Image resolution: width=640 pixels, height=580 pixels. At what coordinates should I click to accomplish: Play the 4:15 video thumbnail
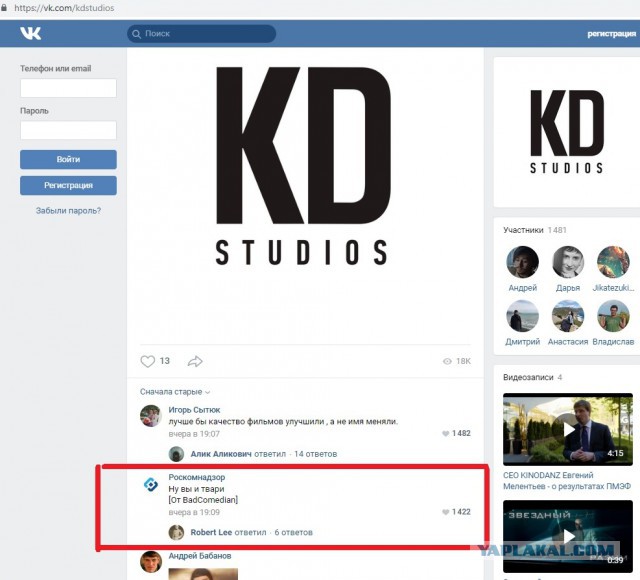pyautogui.click(x=568, y=429)
